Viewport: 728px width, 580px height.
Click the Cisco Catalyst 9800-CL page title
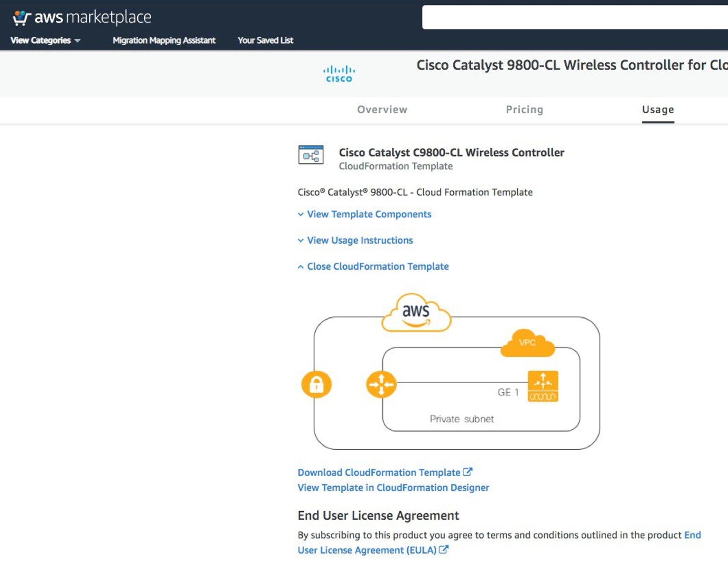point(572,65)
